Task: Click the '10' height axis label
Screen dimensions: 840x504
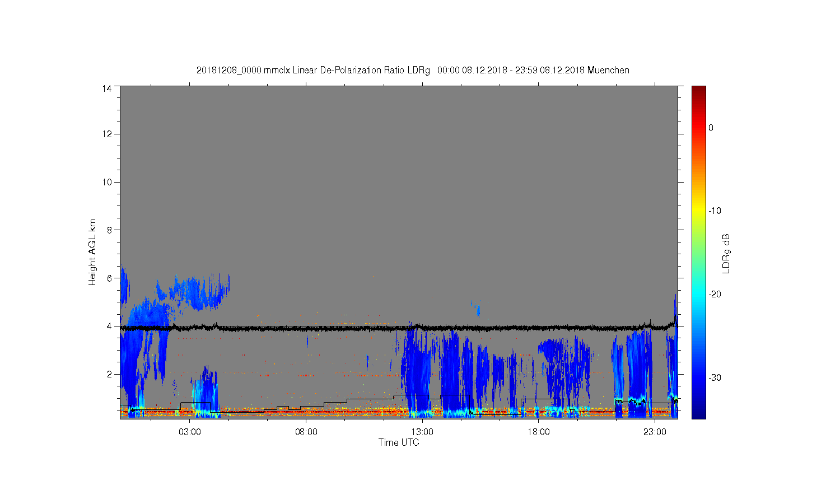Action: point(107,182)
